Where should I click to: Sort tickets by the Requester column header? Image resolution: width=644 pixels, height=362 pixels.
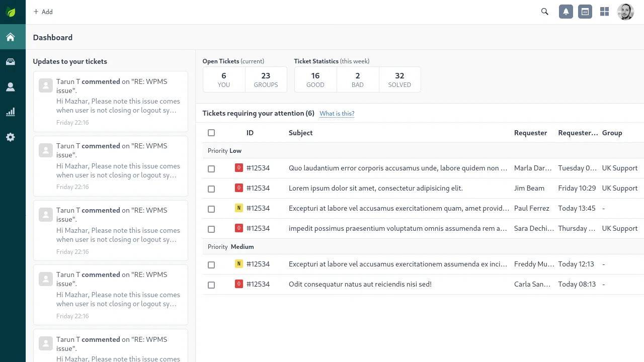coord(530,133)
